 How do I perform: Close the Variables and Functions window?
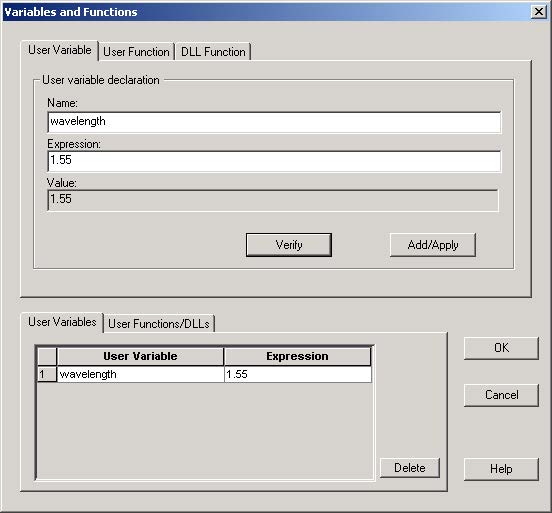click(x=539, y=12)
